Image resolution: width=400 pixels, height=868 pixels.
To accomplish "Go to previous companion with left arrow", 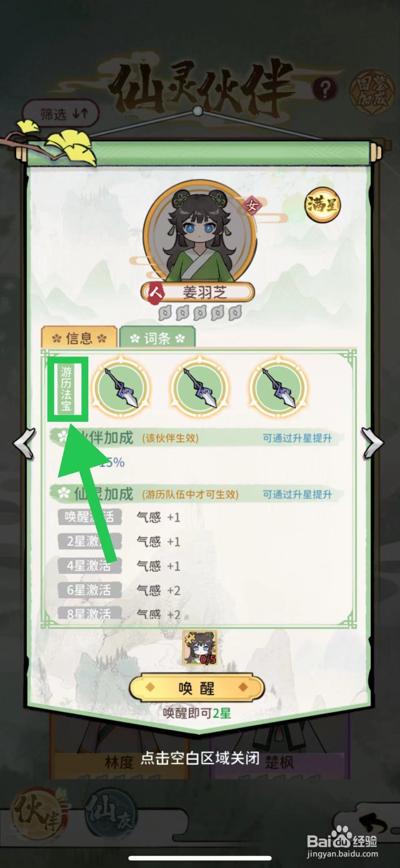I will coord(25,442).
